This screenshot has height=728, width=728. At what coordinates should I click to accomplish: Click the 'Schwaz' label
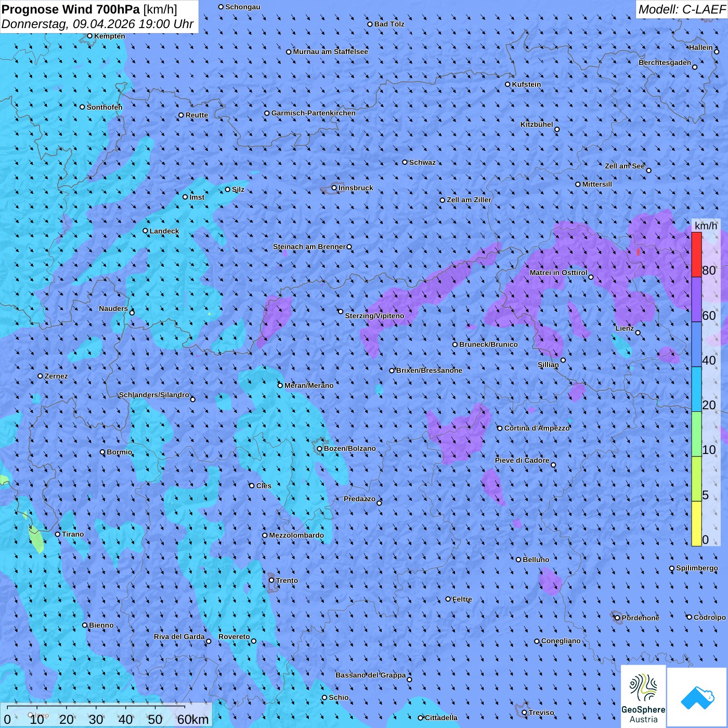pos(423,162)
